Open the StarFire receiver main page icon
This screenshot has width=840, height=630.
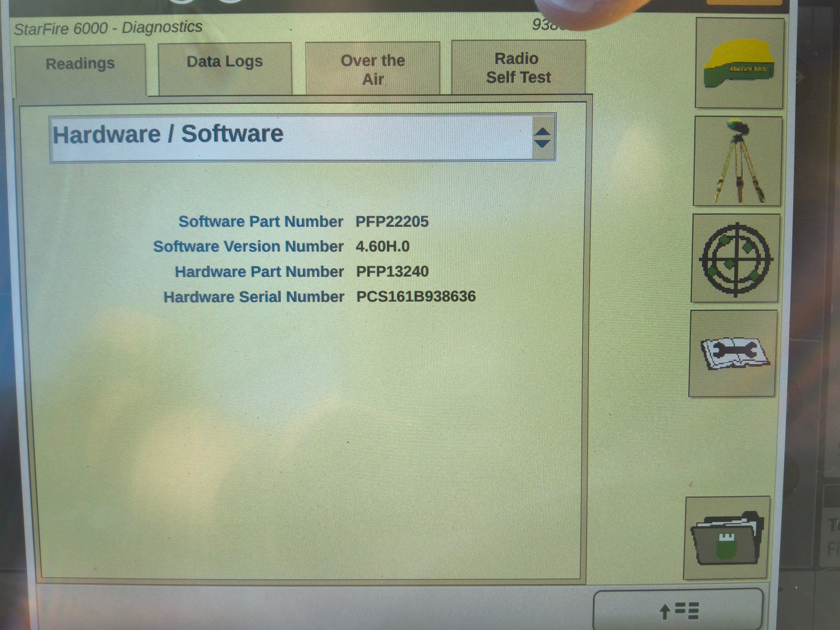[739, 63]
